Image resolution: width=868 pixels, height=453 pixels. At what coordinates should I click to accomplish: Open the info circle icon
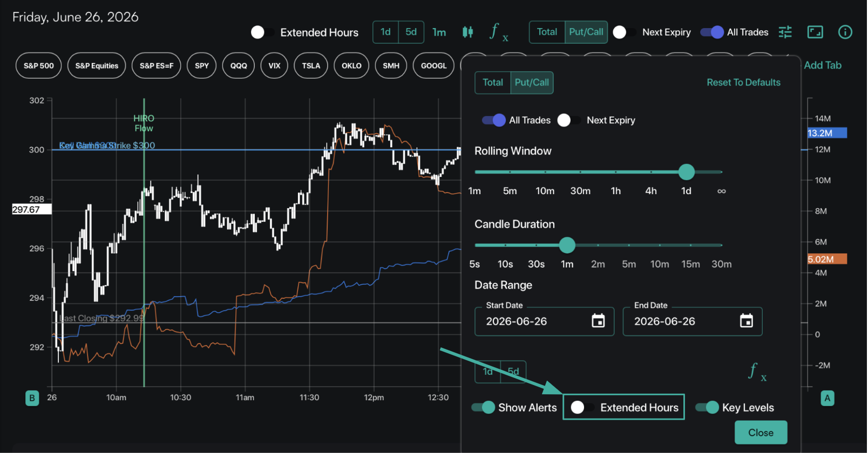845,32
